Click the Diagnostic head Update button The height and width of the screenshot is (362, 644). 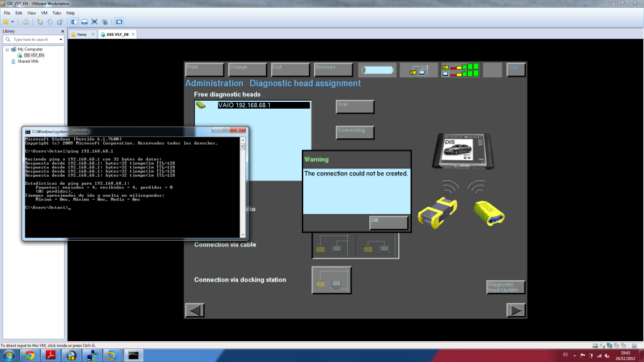coord(506,287)
